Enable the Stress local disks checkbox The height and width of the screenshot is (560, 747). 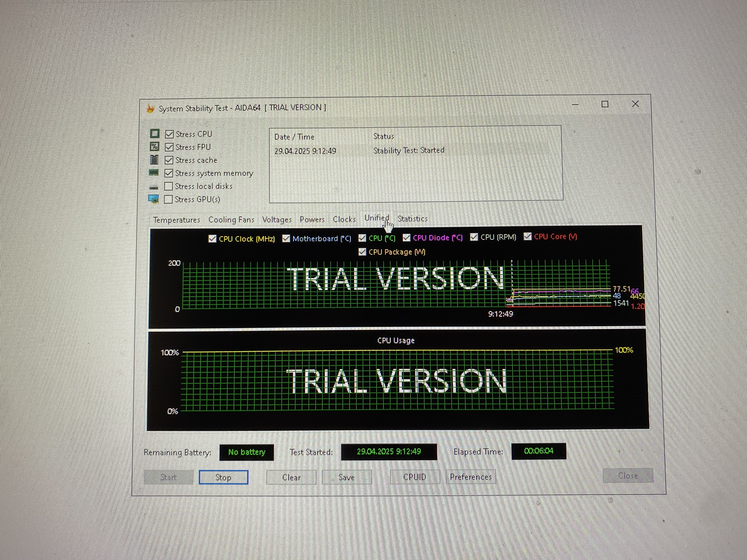tap(169, 186)
